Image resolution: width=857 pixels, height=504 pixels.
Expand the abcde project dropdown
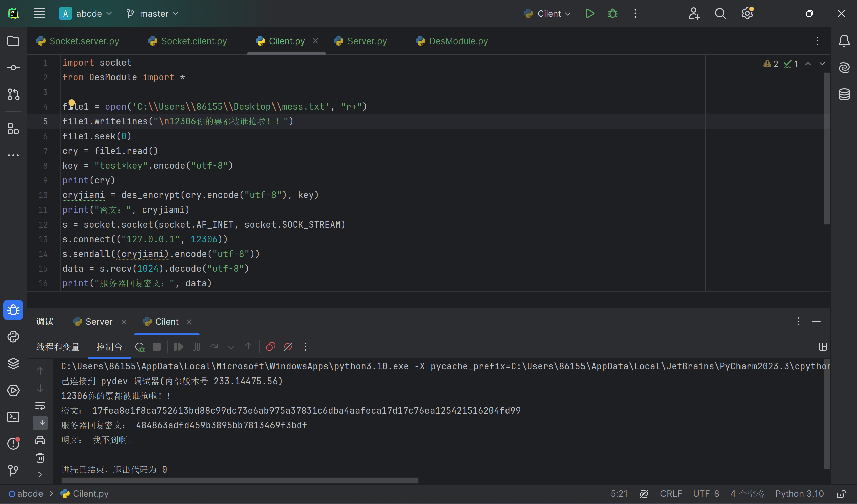[86, 14]
